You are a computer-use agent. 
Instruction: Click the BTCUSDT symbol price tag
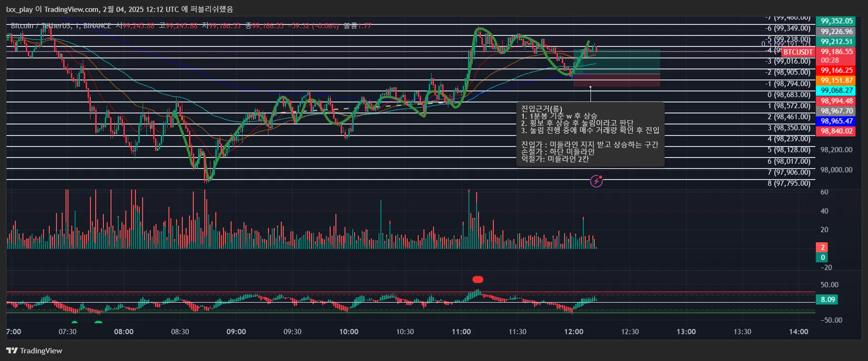pos(798,52)
